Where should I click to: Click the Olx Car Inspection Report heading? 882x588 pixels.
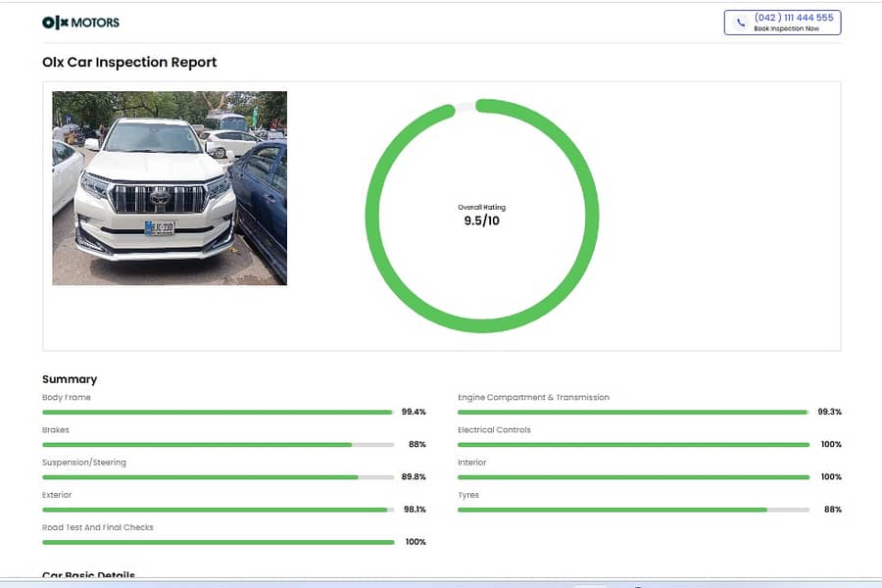click(x=129, y=62)
